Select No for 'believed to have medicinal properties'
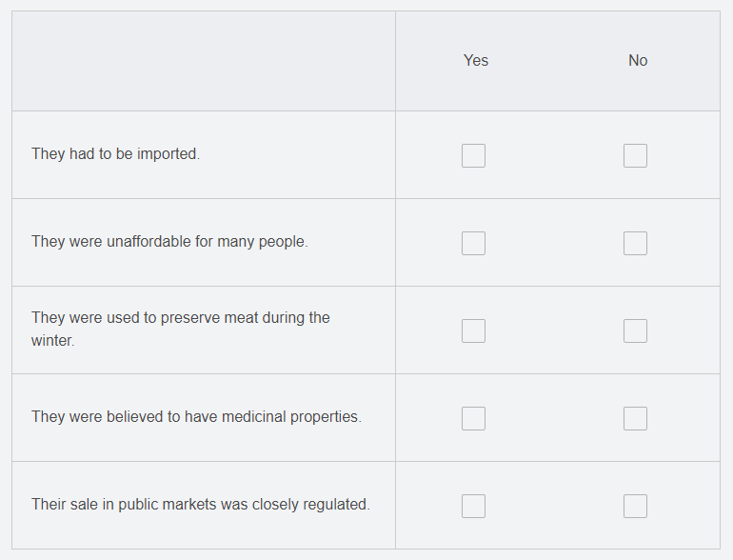Viewport: 733px width, 560px height. click(635, 418)
